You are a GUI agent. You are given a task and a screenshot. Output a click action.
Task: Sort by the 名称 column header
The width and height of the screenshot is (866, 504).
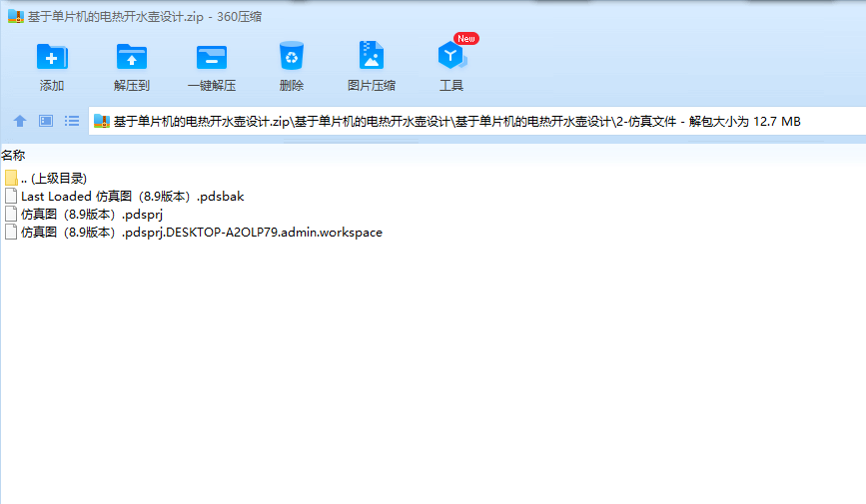click(x=13, y=156)
